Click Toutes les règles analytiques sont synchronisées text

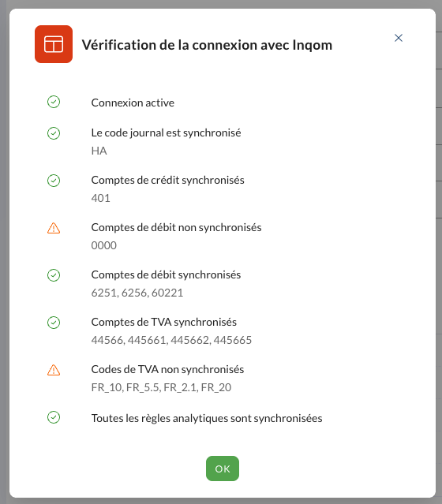tap(207, 418)
